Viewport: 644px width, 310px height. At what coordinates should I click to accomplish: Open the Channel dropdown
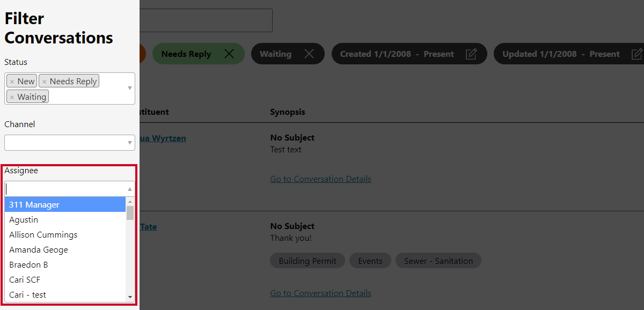coord(70,143)
